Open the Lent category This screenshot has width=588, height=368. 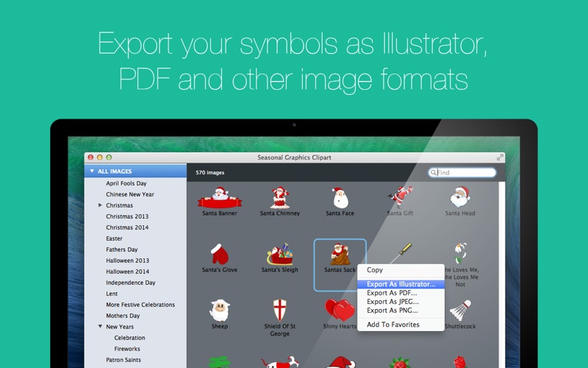112,294
